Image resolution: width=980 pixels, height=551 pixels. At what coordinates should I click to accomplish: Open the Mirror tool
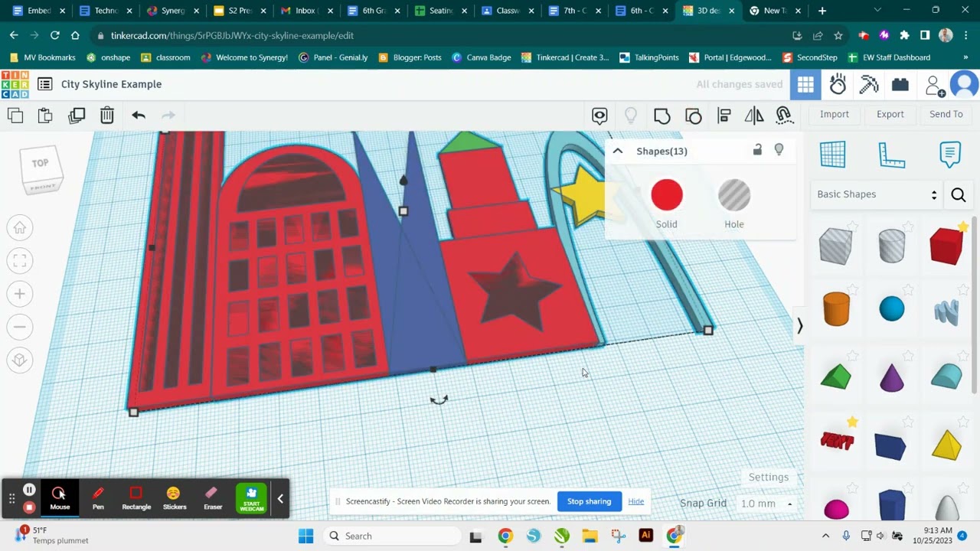tap(754, 116)
